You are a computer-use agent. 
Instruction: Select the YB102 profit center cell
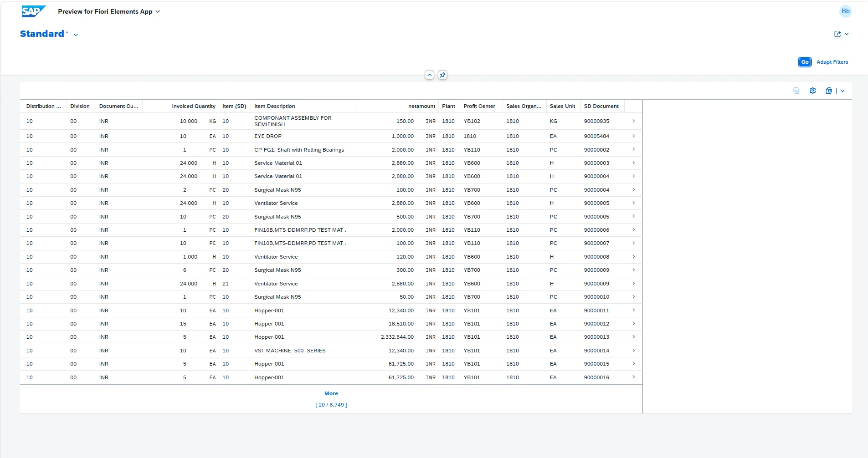click(x=472, y=121)
